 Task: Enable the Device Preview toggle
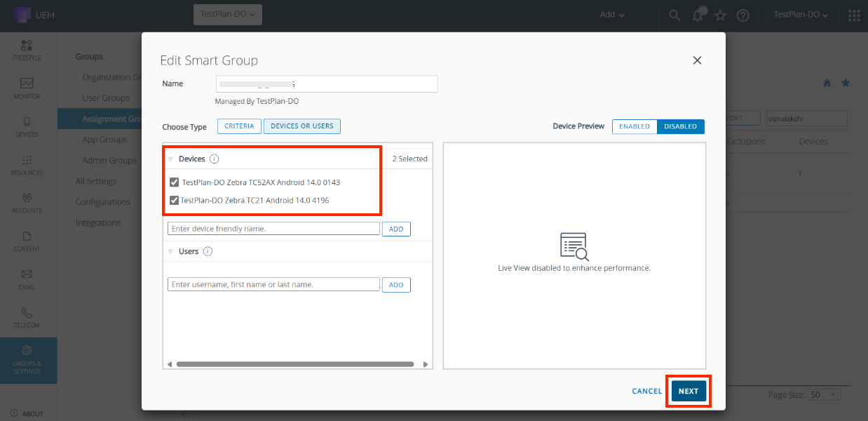[635, 126]
